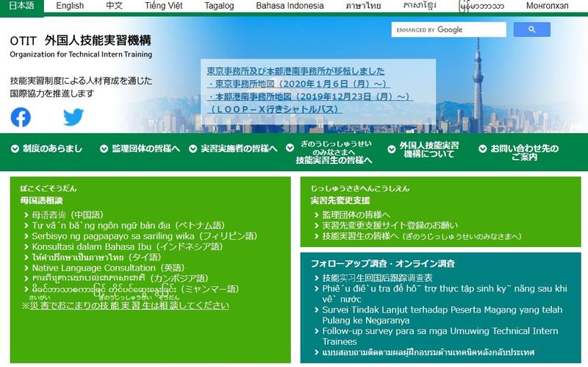Open 実習先変更支援サイト登録のお願い link
The width and height of the screenshot is (588, 367).
390,226
